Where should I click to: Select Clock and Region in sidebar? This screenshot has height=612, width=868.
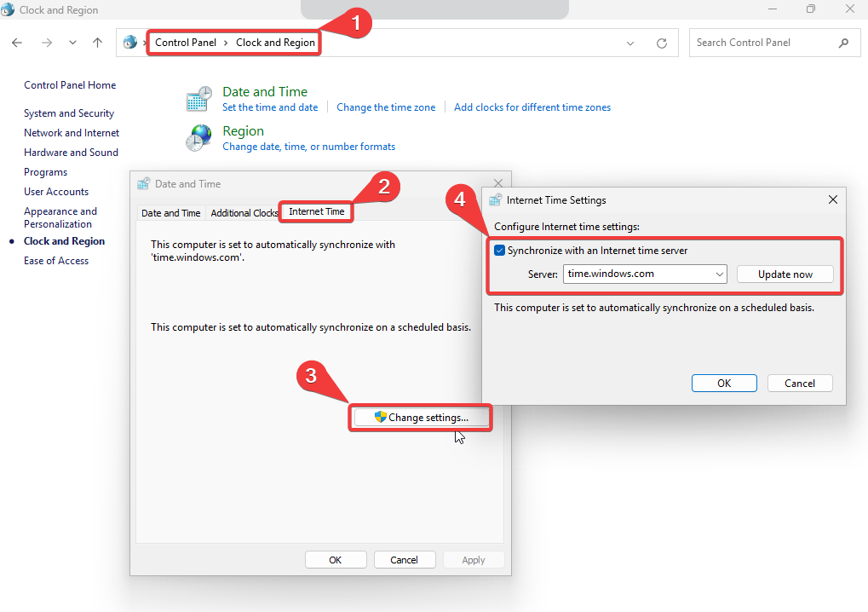pos(64,241)
